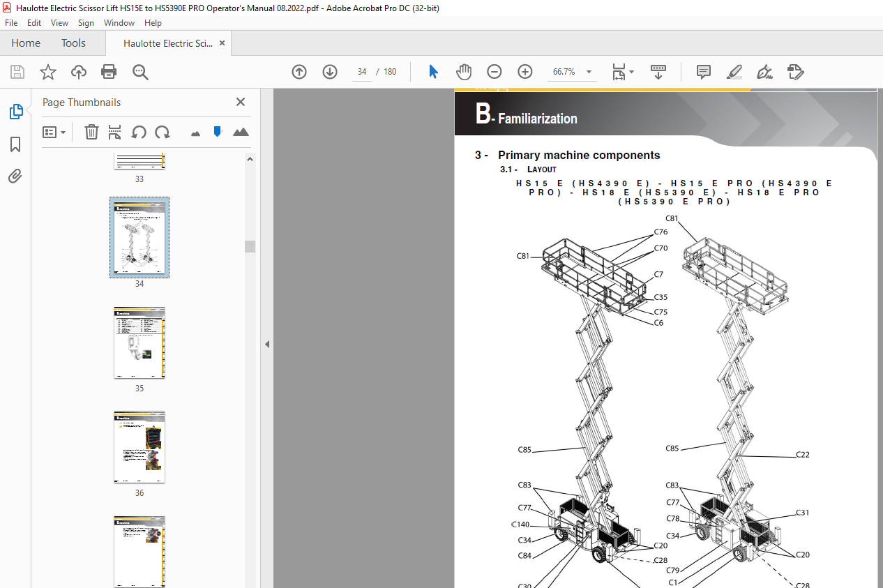
Task: Select page 35 thumbnail
Action: [139, 343]
